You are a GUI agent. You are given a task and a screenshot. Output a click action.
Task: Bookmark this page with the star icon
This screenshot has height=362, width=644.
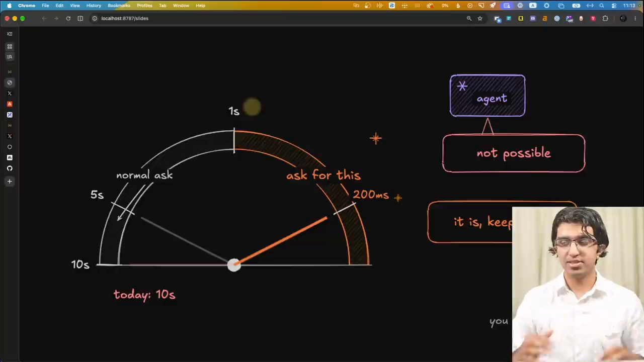tap(480, 19)
